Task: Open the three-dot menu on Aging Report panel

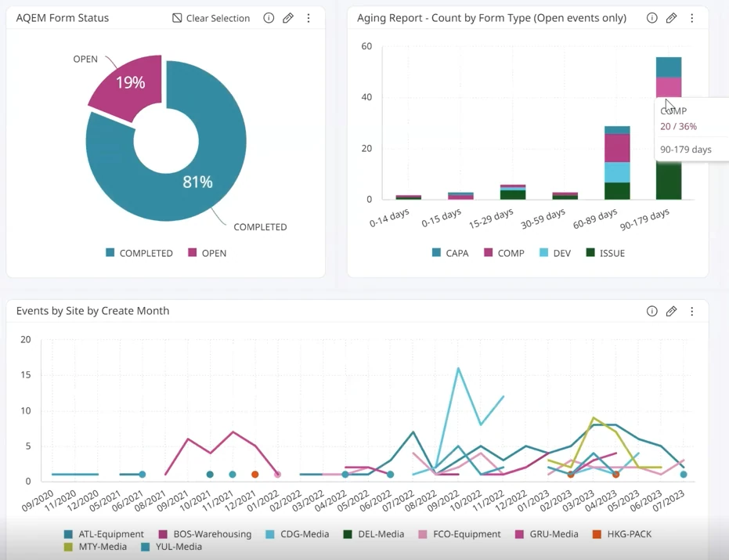Action: tap(692, 17)
